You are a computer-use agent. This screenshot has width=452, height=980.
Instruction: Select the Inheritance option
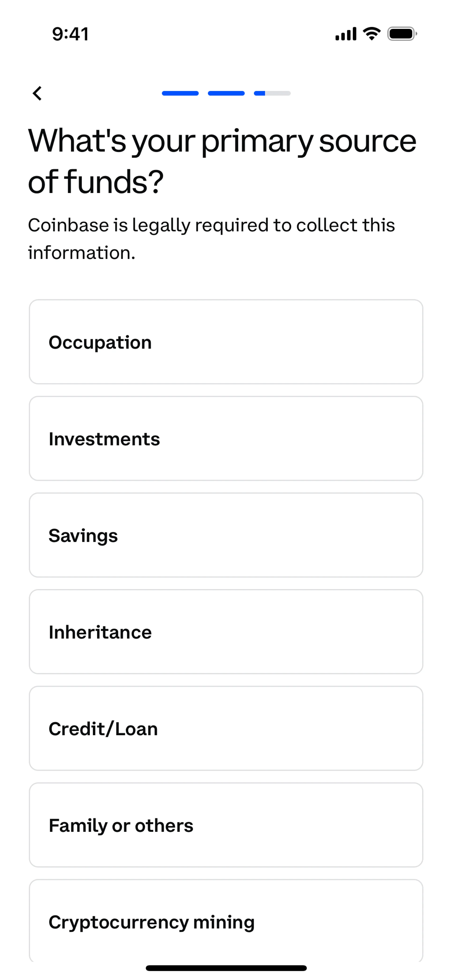(x=226, y=632)
